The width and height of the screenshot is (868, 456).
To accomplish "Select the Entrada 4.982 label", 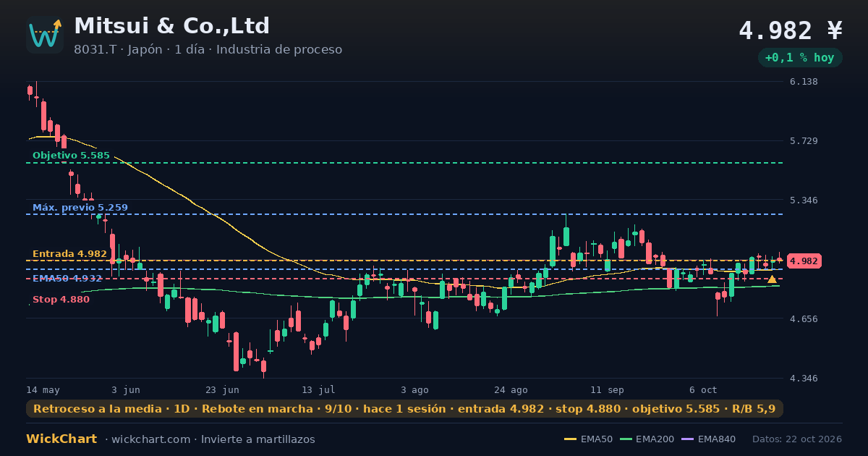I will tap(69, 254).
